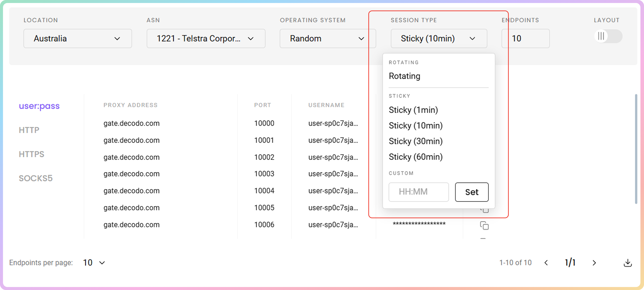Choose Sticky (30min) session

point(415,141)
